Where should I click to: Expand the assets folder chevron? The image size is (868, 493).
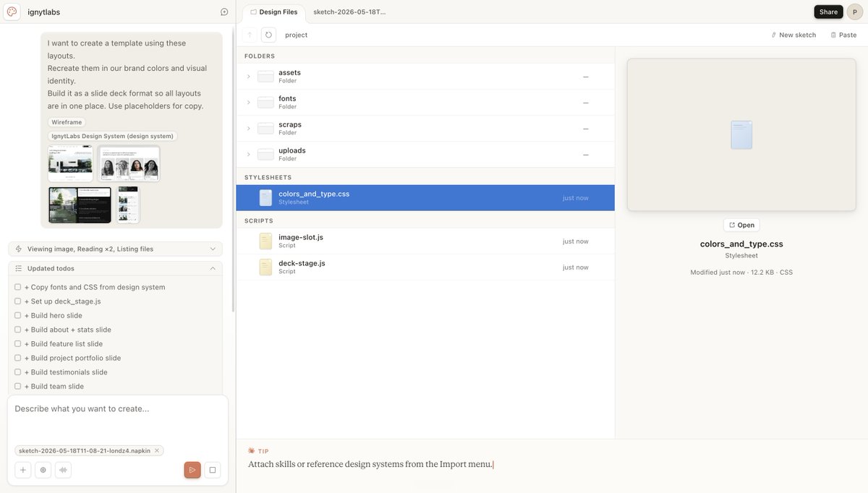(249, 76)
